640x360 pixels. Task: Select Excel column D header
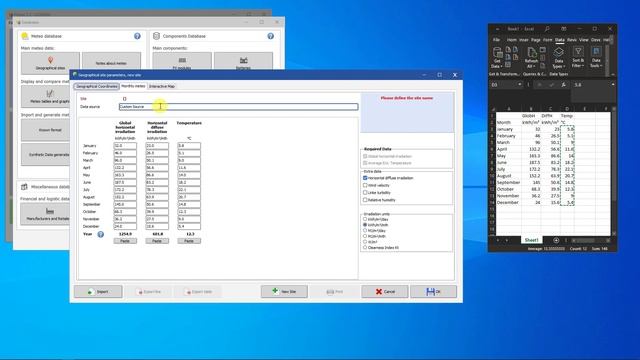click(567, 109)
